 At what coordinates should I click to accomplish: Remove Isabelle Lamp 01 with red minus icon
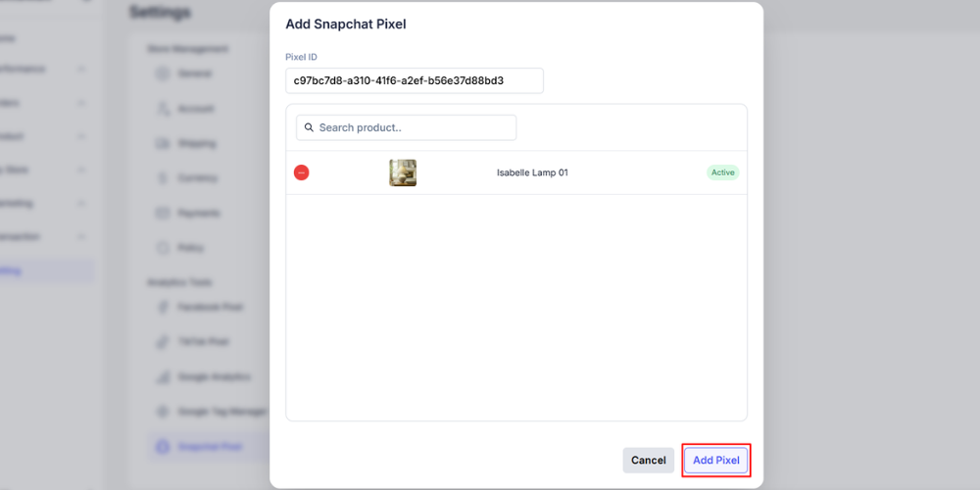[x=301, y=172]
